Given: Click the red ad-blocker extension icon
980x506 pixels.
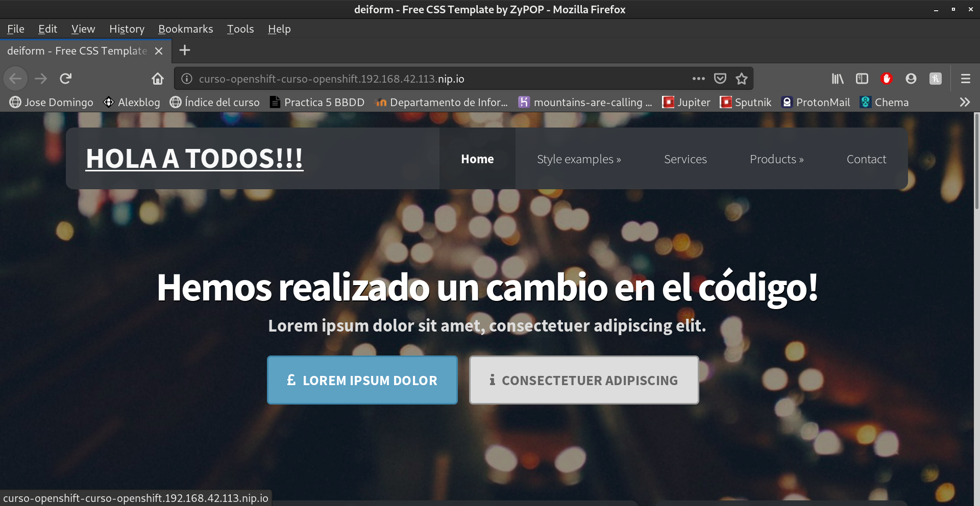Looking at the screenshot, I should point(887,79).
